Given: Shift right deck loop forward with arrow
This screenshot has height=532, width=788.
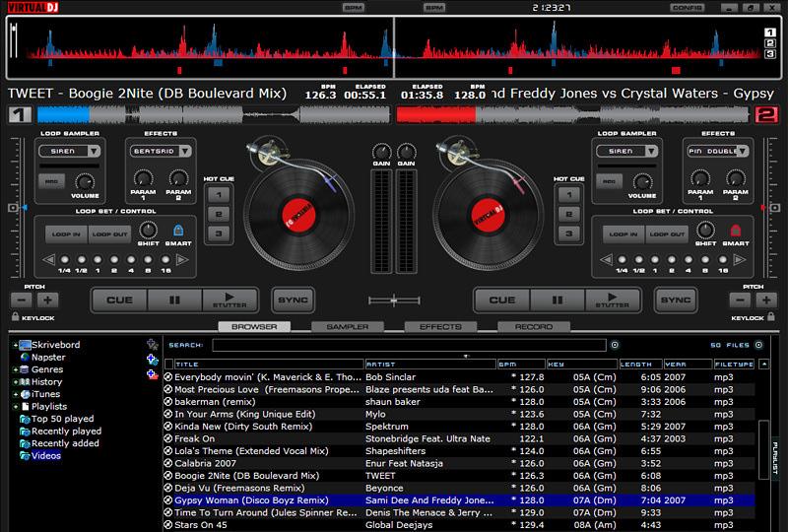Looking at the screenshot, I should [x=740, y=259].
